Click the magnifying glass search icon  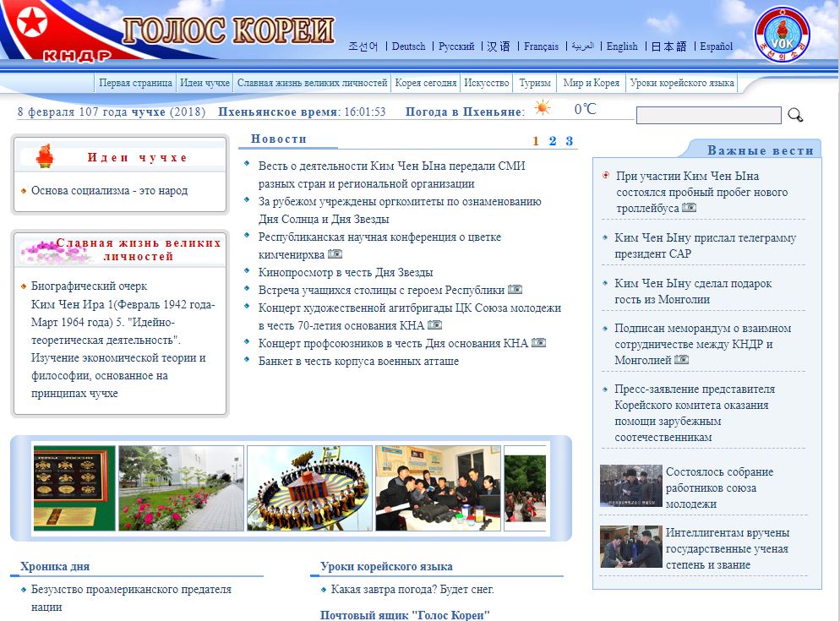[794, 115]
